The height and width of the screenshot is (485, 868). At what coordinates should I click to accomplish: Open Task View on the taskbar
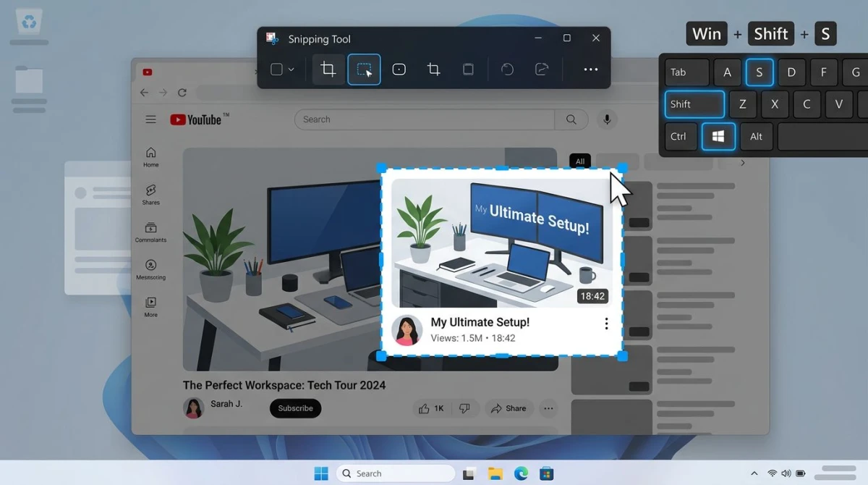[x=469, y=473]
